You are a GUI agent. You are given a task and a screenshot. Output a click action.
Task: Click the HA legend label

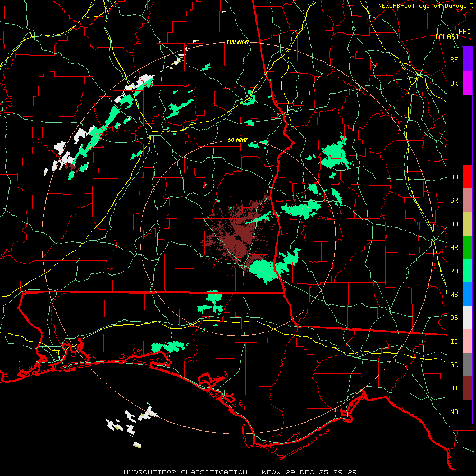click(x=454, y=177)
